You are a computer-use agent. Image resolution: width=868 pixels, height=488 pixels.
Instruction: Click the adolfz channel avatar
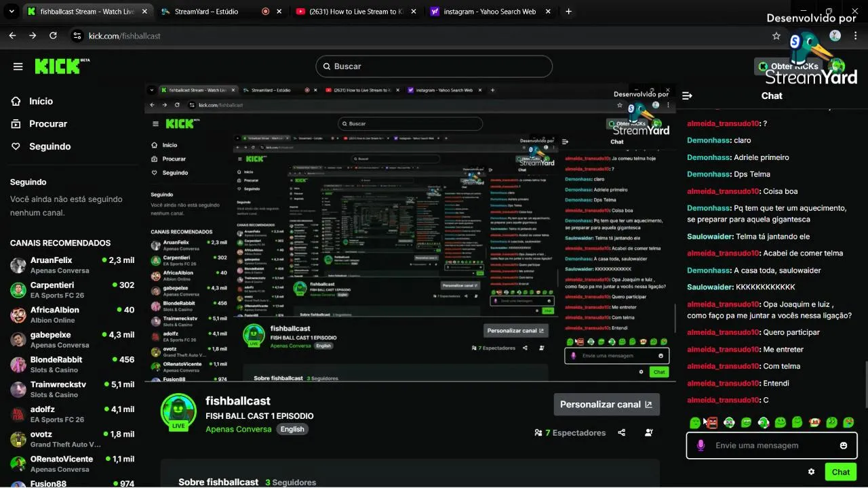pyautogui.click(x=18, y=414)
